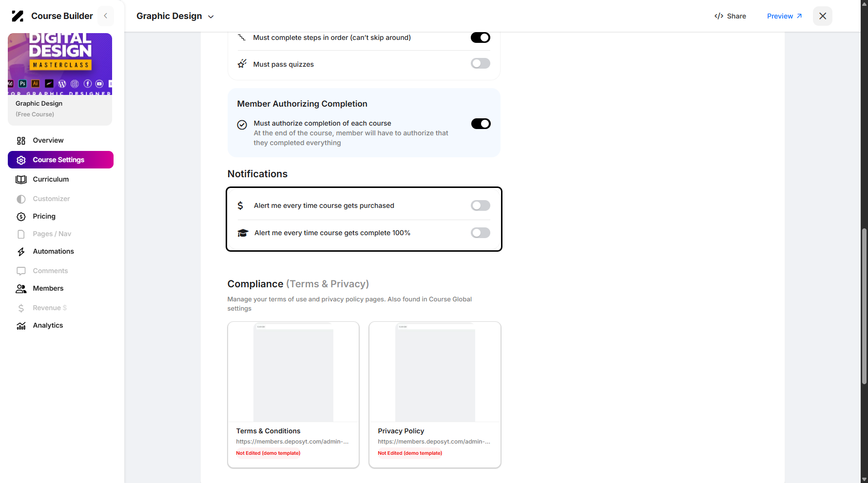Click the Pages / Nav document icon

coord(21,234)
